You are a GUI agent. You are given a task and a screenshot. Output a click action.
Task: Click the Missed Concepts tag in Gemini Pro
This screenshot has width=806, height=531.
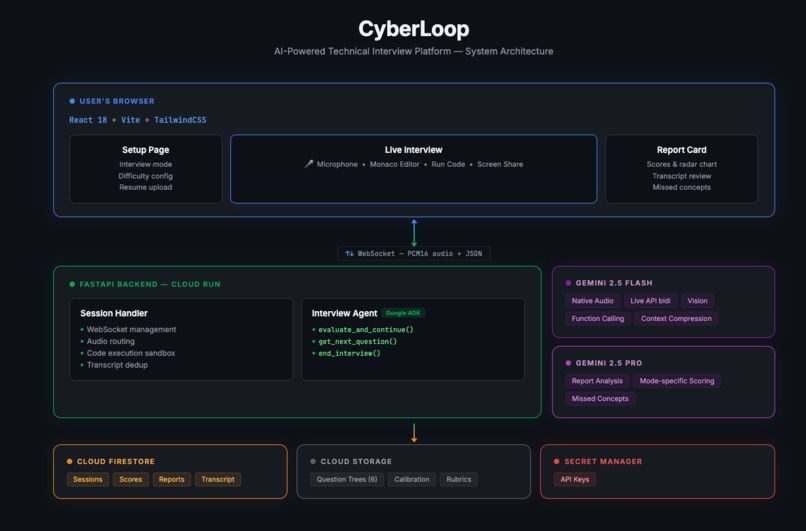coord(600,399)
